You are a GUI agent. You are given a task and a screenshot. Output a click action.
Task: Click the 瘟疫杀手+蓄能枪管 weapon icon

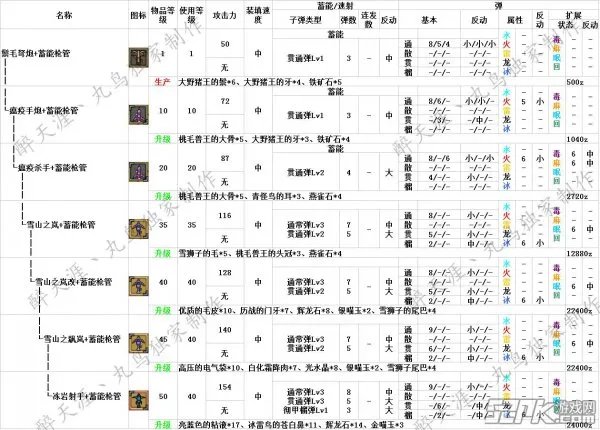coord(138,171)
